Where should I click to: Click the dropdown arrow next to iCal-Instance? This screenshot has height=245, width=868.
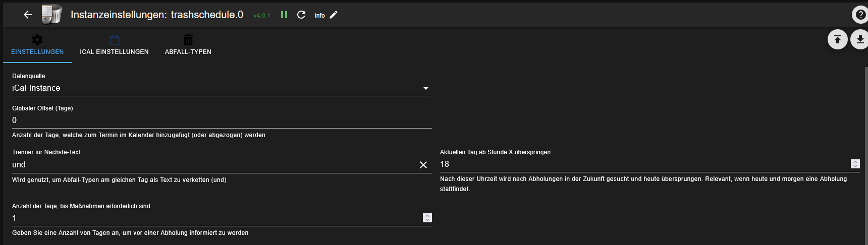426,88
